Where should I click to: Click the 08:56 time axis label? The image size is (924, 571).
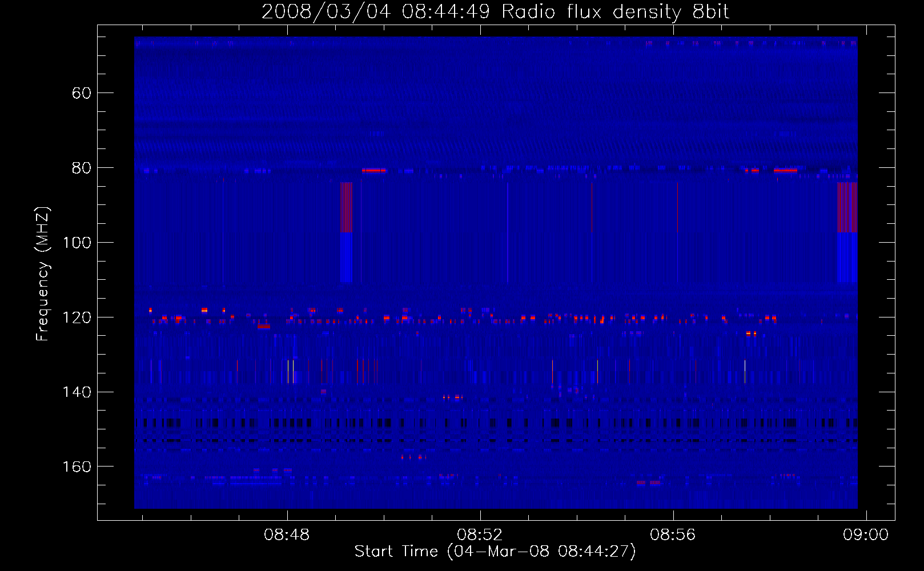(x=673, y=534)
